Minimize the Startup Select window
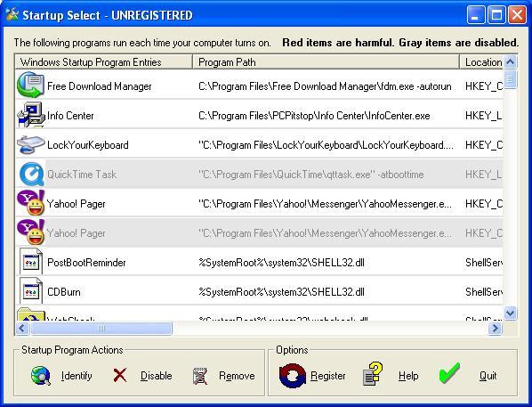Image resolution: width=532 pixels, height=407 pixels. tap(475, 15)
